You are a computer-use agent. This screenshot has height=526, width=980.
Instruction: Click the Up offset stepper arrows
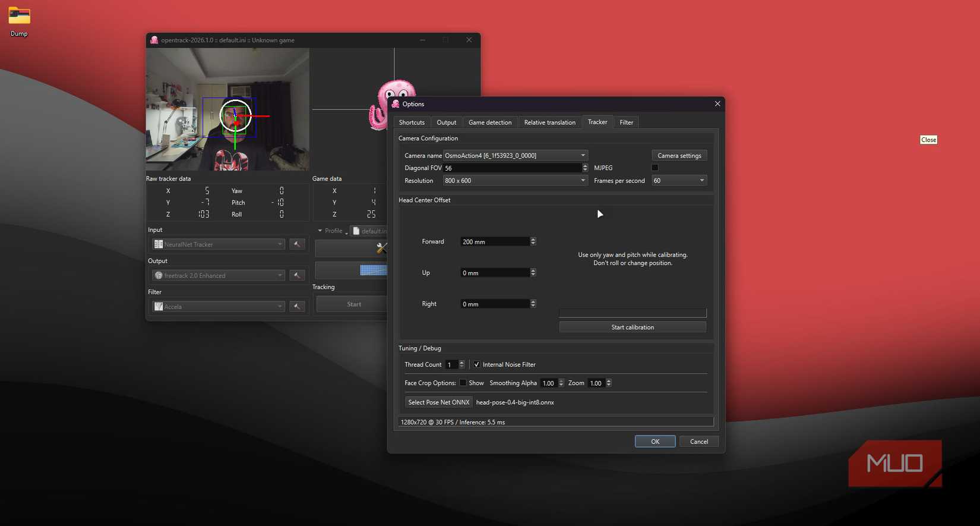(533, 272)
